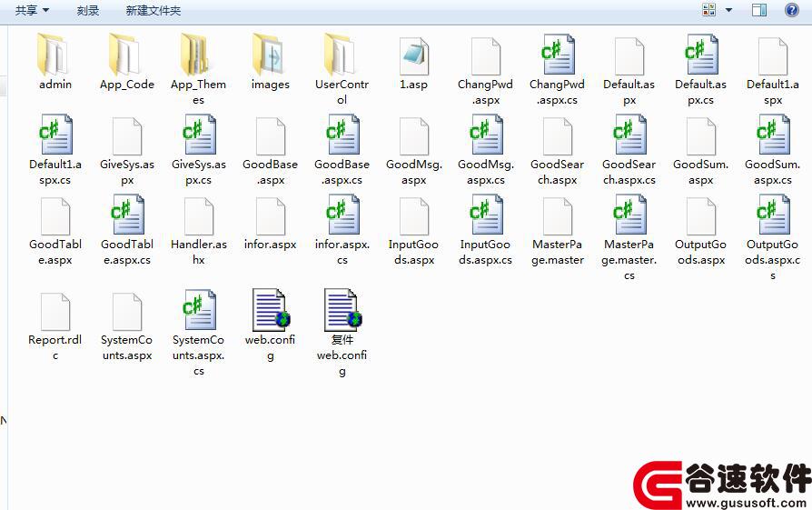Select the GoodSum.aspx.cs C# file

pos(773,135)
